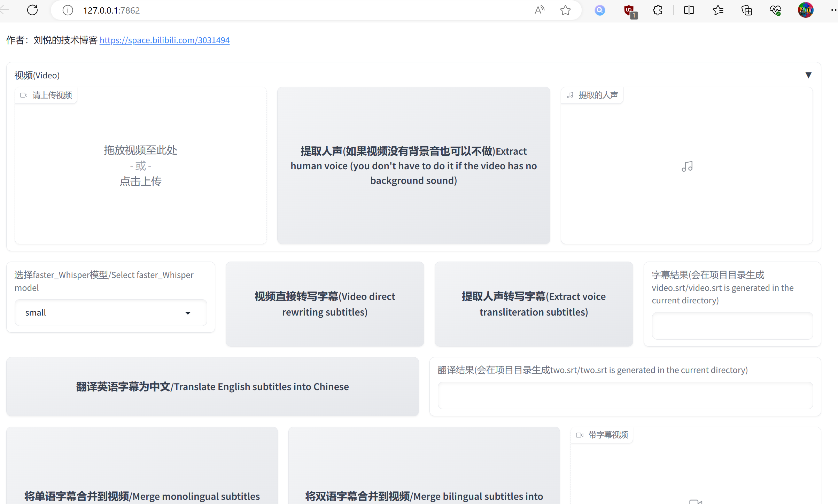
Task: Open the faster_Whisper model dropdown
Action: point(111,313)
